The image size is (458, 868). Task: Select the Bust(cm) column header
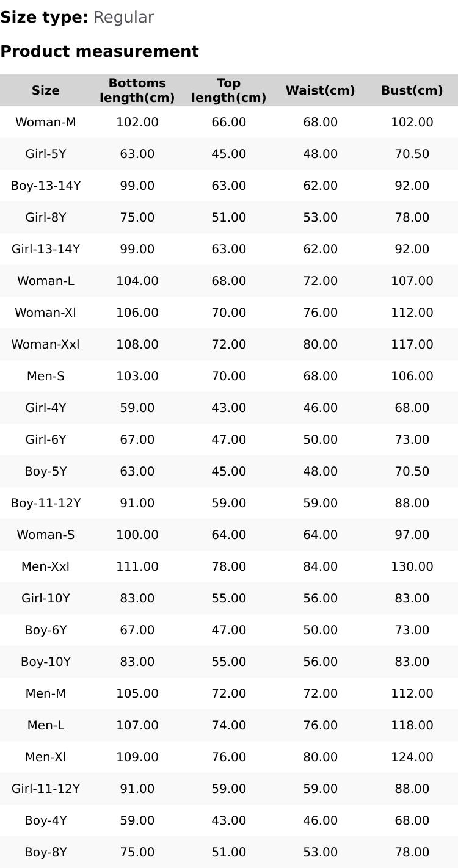412,90
